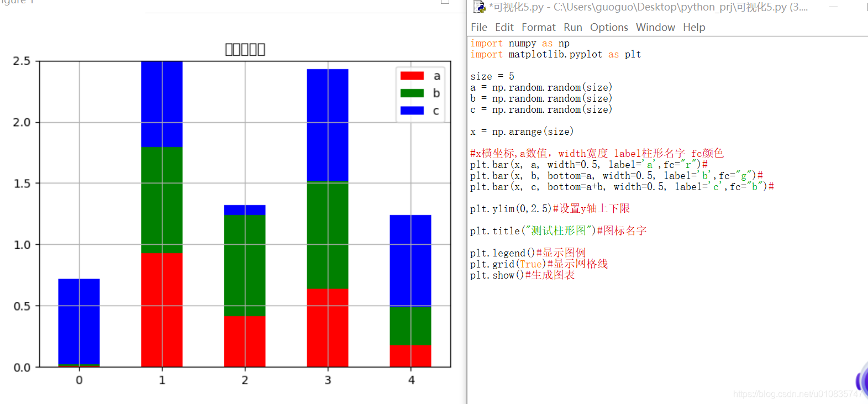Open the Format menu
The height and width of the screenshot is (404, 868).
coord(539,27)
